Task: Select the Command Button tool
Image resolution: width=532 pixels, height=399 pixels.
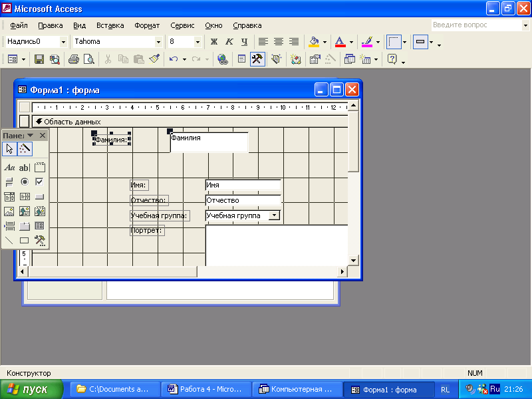Action: coord(40,197)
